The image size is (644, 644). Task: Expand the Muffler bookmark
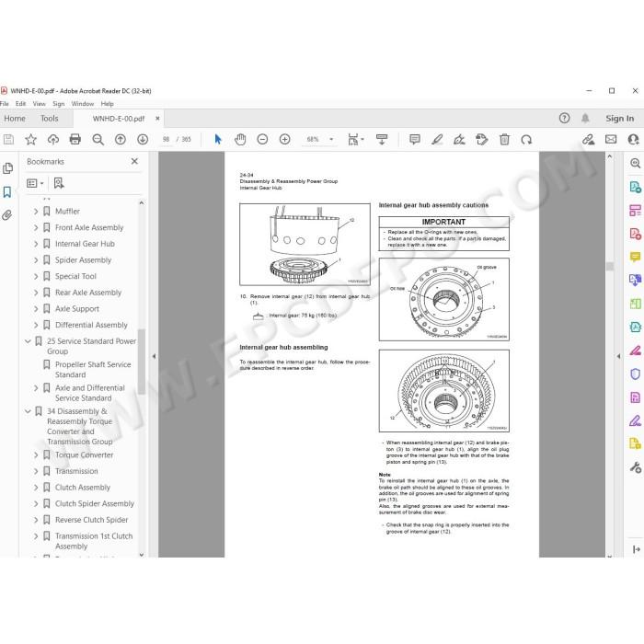click(x=36, y=212)
